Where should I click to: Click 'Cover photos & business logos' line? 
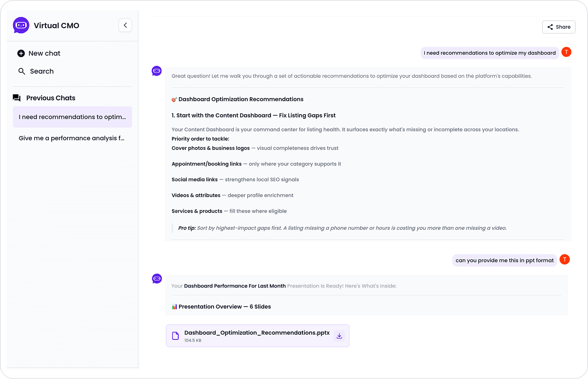pyautogui.click(x=255, y=148)
